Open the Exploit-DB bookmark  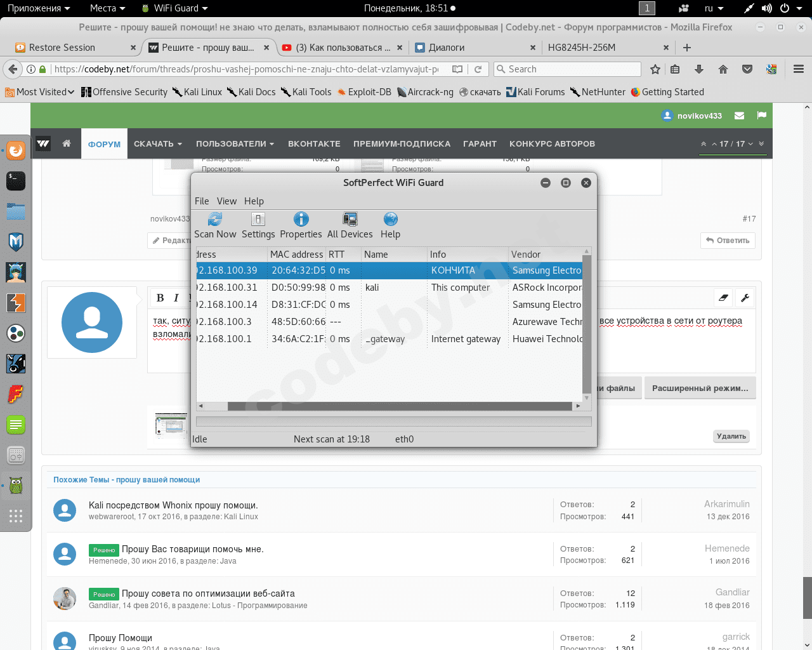point(365,92)
